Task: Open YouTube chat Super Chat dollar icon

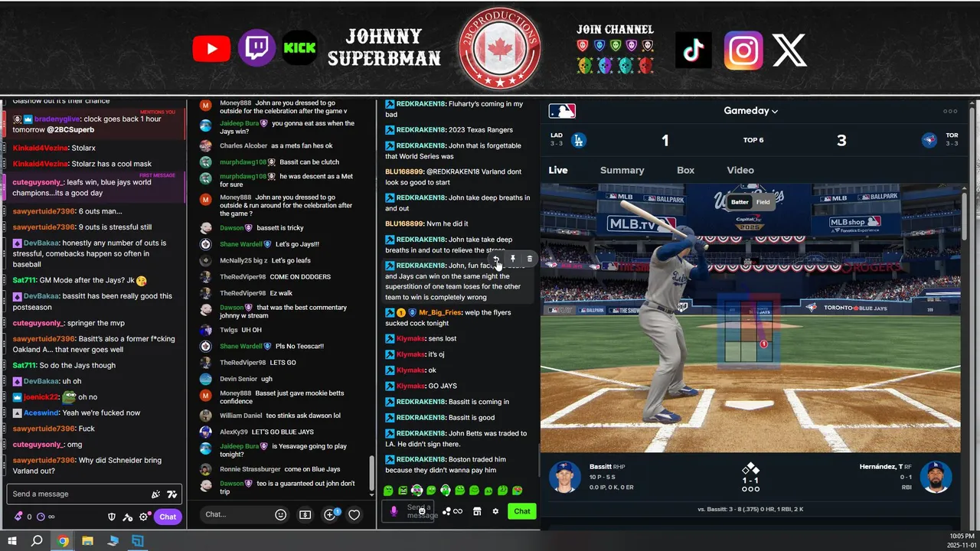Action: point(305,515)
